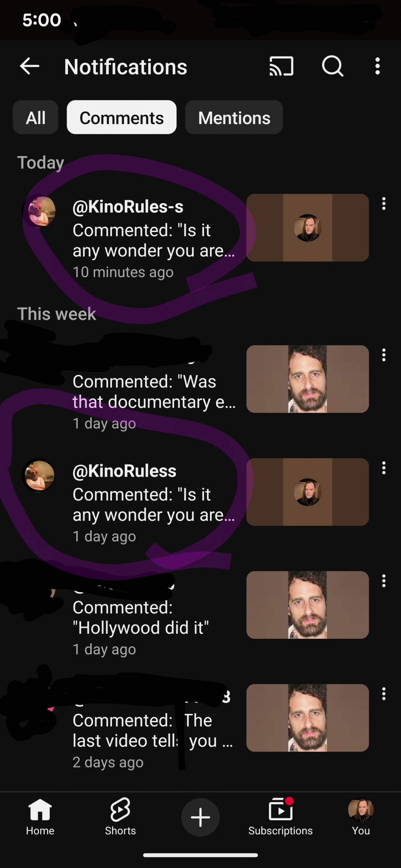
Task: Open options for "Hollywood did it" notification
Action: (384, 581)
